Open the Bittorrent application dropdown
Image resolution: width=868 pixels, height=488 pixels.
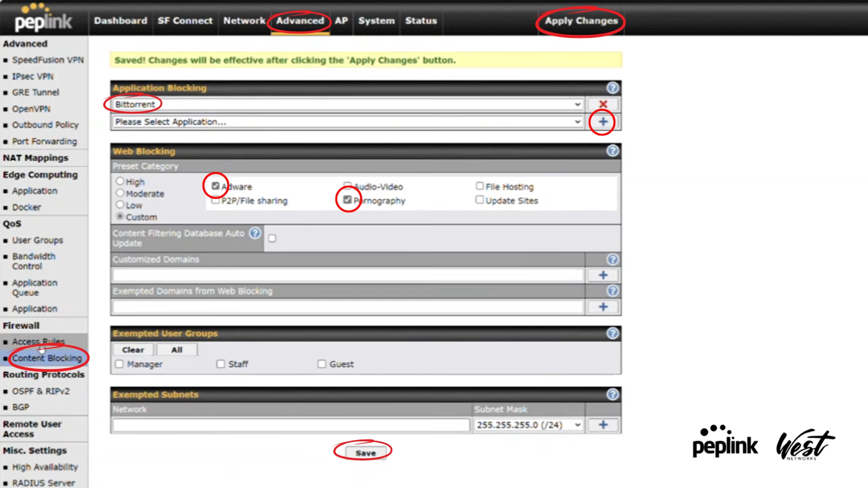[347, 104]
